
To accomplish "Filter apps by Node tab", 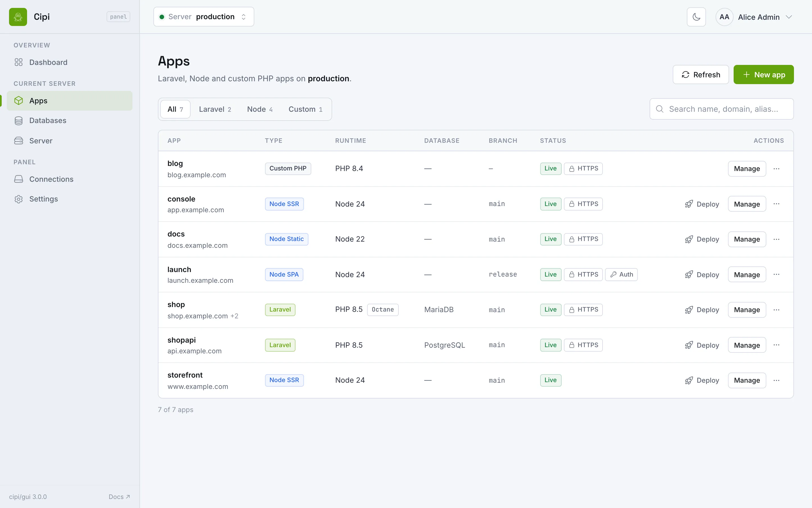I will click(x=260, y=109).
